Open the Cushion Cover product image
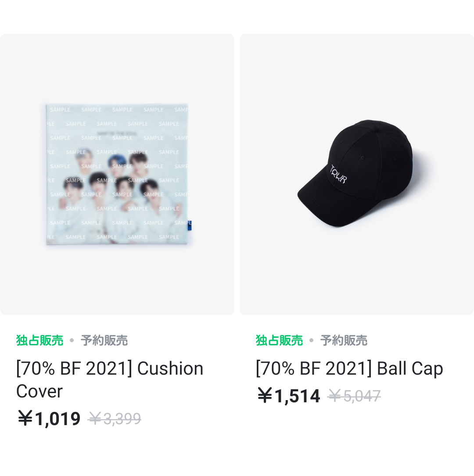 click(117, 174)
